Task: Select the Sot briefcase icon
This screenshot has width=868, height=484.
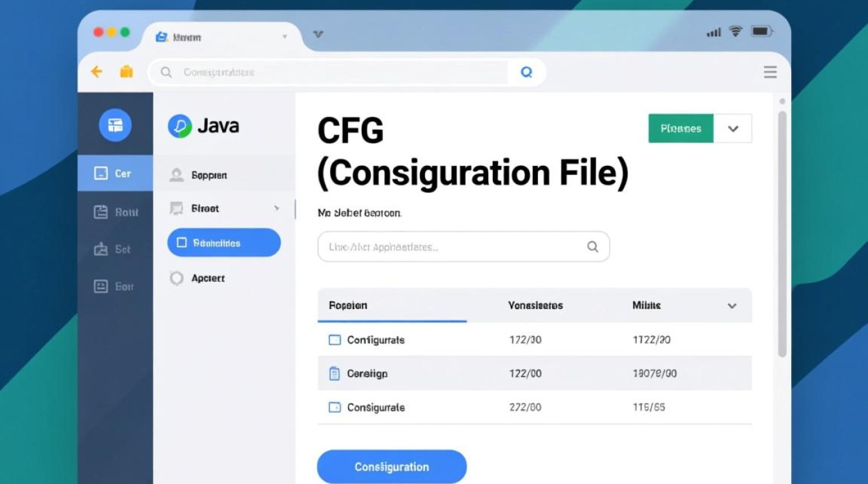Action: (x=102, y=249)
